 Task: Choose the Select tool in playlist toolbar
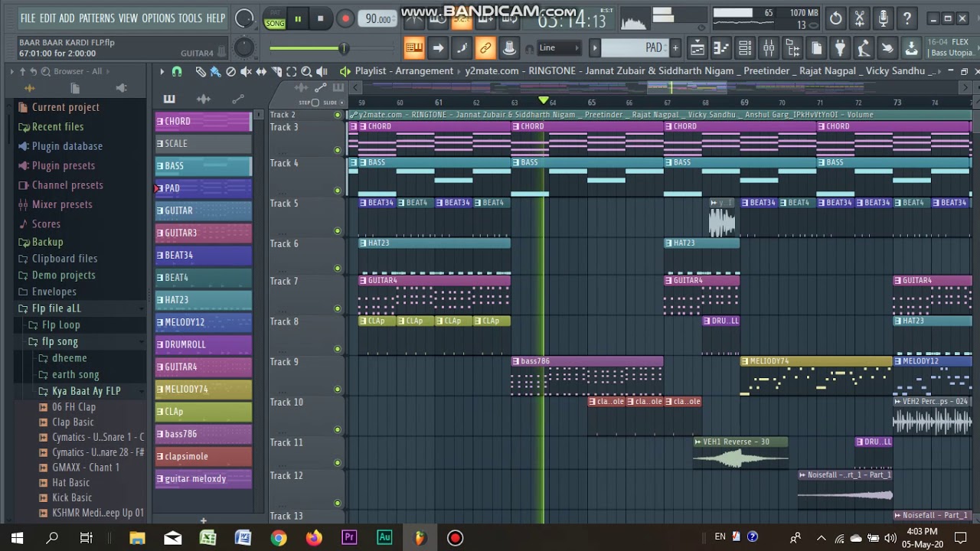(x=292, y=71)
